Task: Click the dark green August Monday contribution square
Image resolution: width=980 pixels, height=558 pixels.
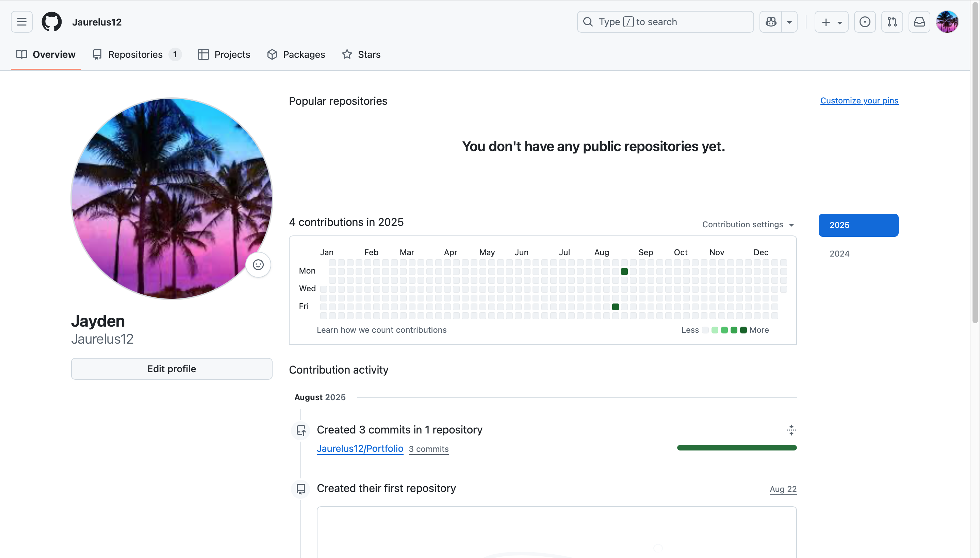Action: click(x=624, y=272)
